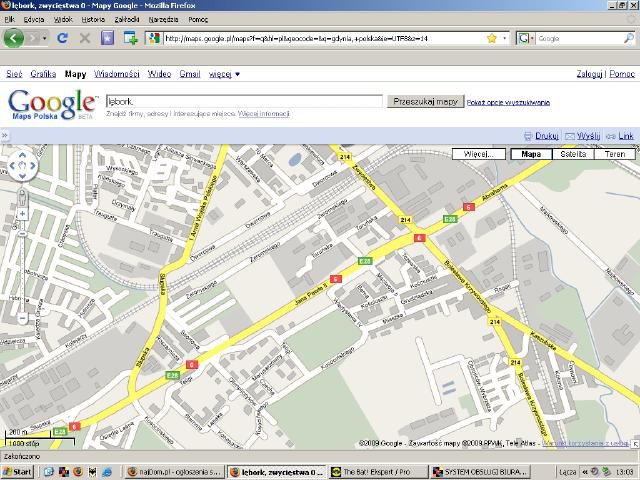Follow the Sieć link
This screenshot has width=640, height=480.
coord(14,74)
